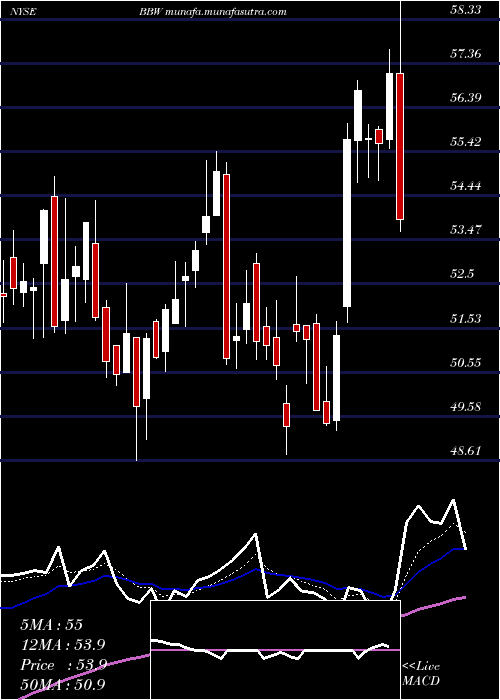
Task: Click the BBW munafa.munafasutra.com title text
Action: 212,12
